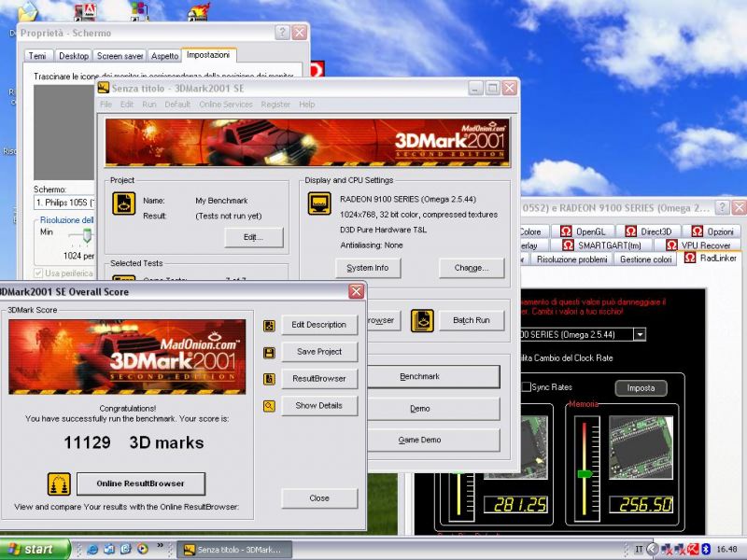Click the Omega icon on VPU Recover tab
This screenshot has height=560, width=747.
click(x=671, y=245)
